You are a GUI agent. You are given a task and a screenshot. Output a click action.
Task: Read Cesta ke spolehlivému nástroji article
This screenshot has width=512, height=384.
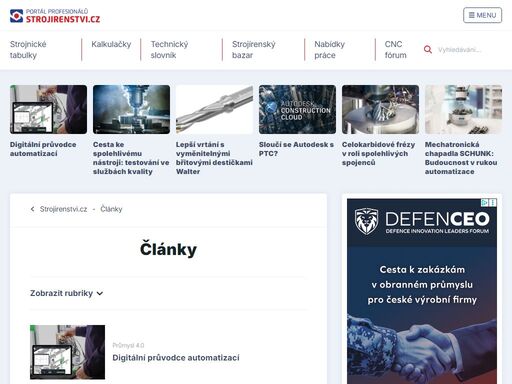pos(131,158)
